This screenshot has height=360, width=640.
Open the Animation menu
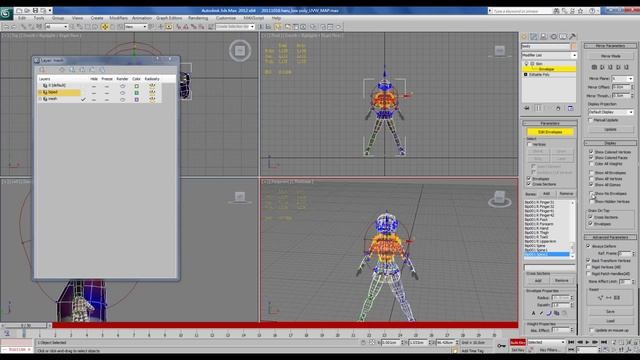coord(142,18)
